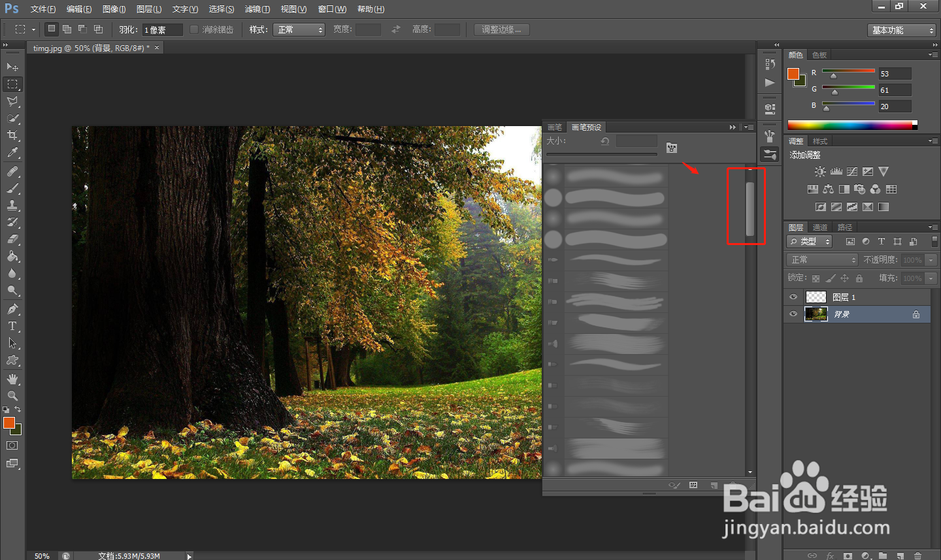Open the 不透明度 opacity dropdown arrow
The width and height of the screenshot is (941, 560).
coord(931,259)
